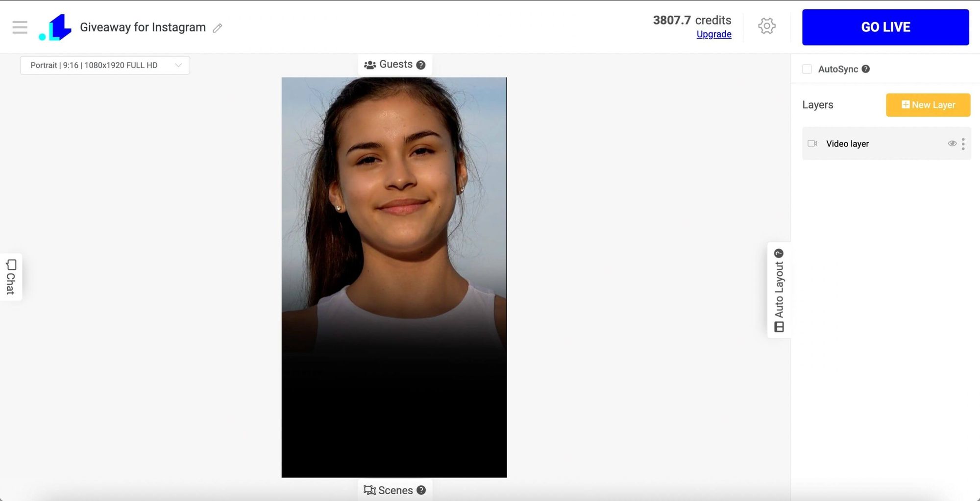Expand the Guests panel
The image size is (980, 501).
394,65
